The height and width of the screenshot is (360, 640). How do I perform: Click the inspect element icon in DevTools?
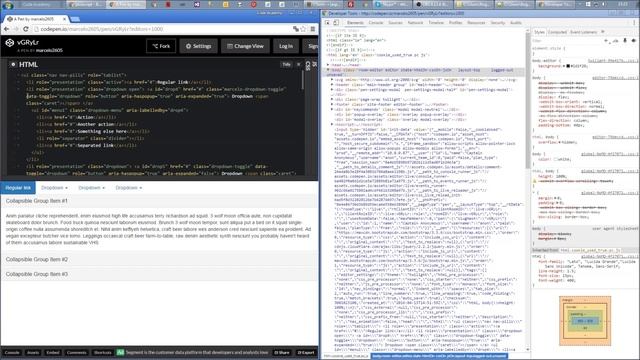pos(328,23)
